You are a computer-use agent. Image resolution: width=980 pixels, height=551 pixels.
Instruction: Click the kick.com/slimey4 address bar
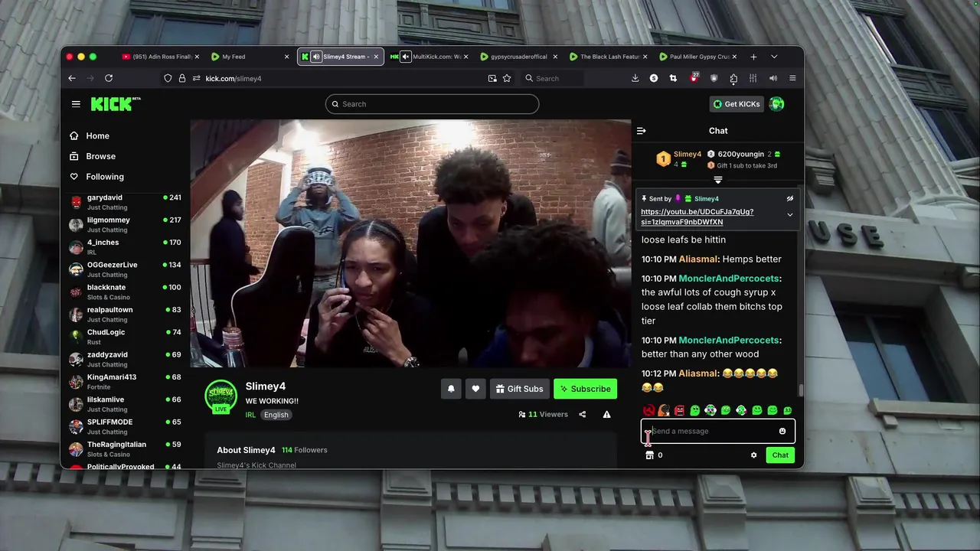(x=337, y=78)
